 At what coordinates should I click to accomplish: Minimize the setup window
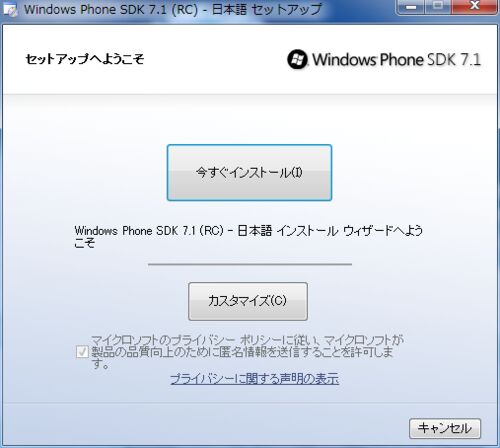[411, 7]
